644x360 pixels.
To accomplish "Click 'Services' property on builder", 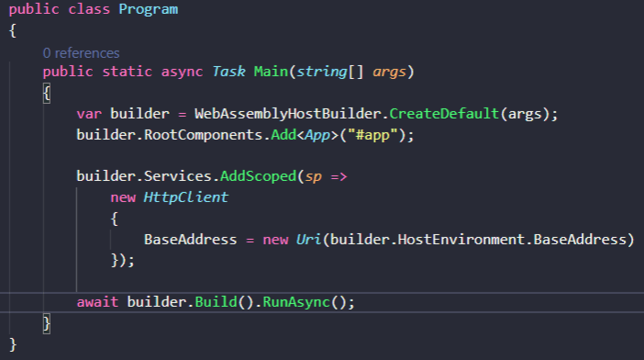I will (x=177, y=176).
